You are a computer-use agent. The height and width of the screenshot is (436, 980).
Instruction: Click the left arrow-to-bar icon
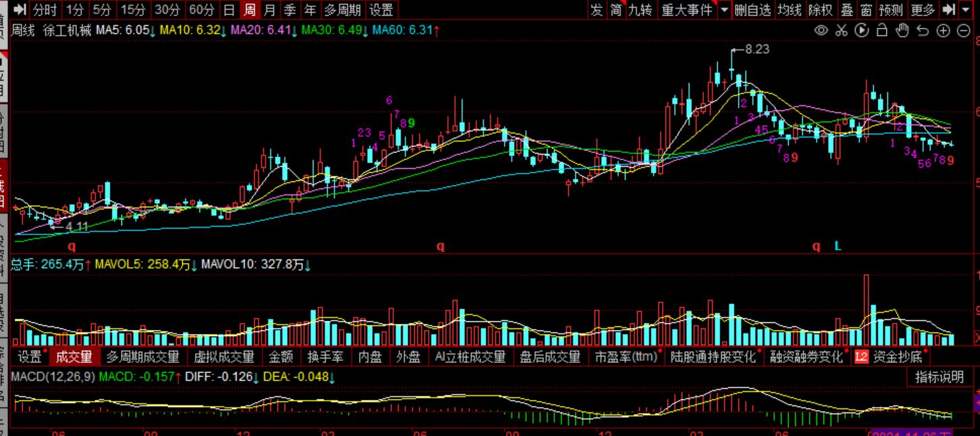pyautogui.click(x=20, y=9)
